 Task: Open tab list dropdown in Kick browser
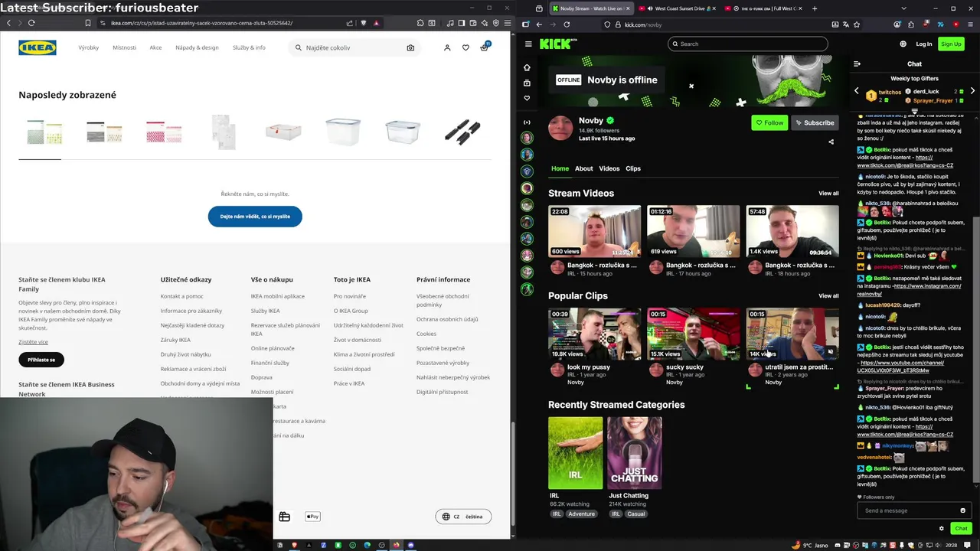pyautogui.click(x=904, y=8)
